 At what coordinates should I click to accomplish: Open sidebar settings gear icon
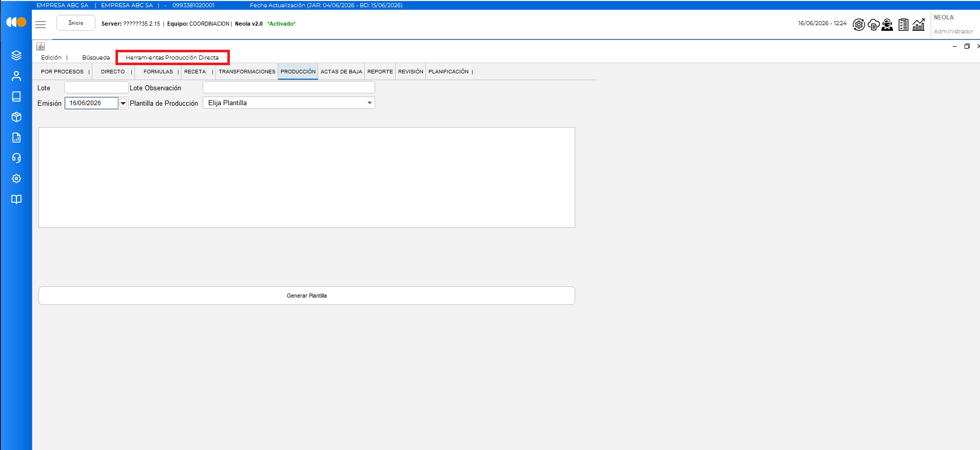[16, 179]
